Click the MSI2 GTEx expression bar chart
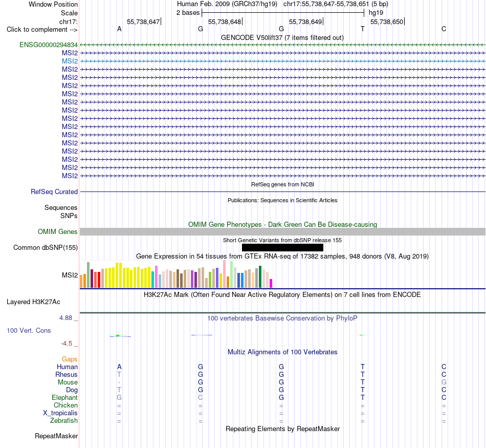Viewport: 486px width, 448px height. coord(176,274)
